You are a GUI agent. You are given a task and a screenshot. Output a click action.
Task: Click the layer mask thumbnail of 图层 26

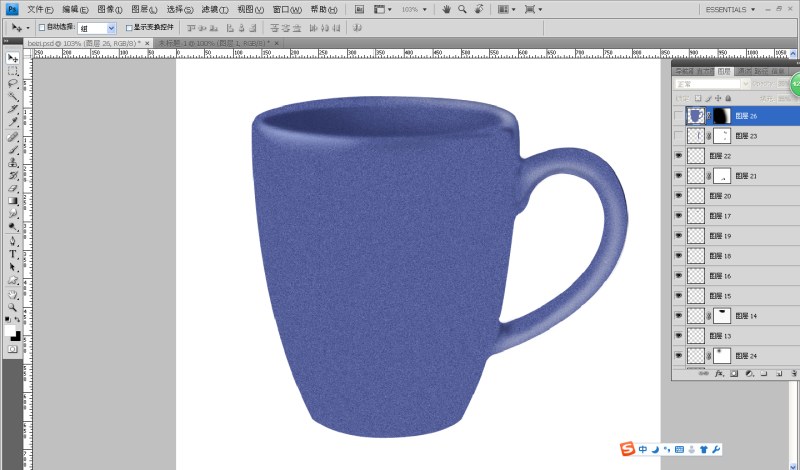(x=721, y=116)
